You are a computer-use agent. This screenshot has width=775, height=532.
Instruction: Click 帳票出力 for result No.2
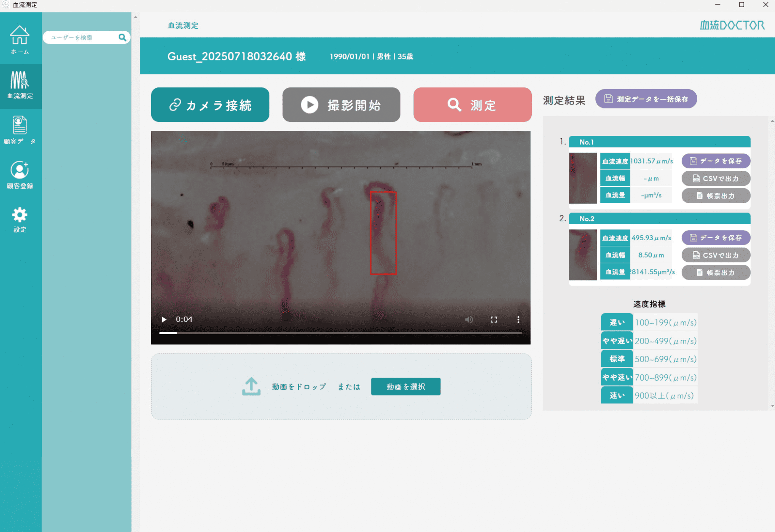716,273
